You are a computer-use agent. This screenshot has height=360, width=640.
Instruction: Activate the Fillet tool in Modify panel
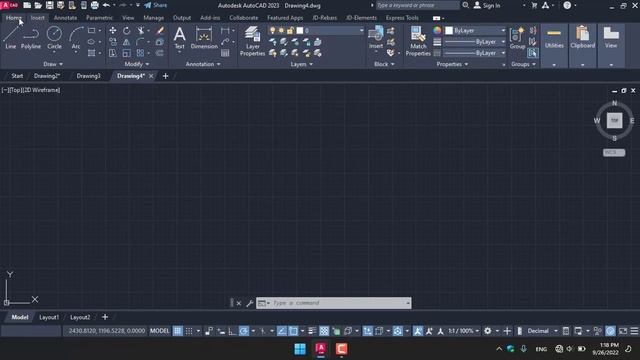140,42
